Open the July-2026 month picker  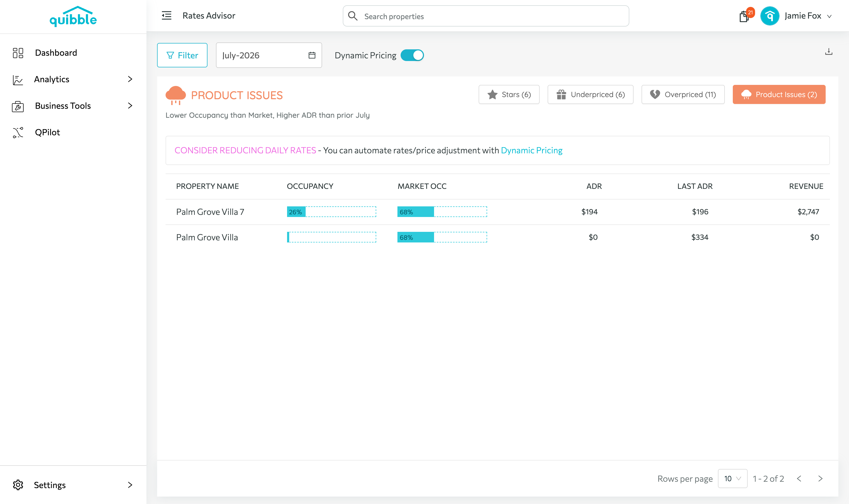tap(268, 55)
